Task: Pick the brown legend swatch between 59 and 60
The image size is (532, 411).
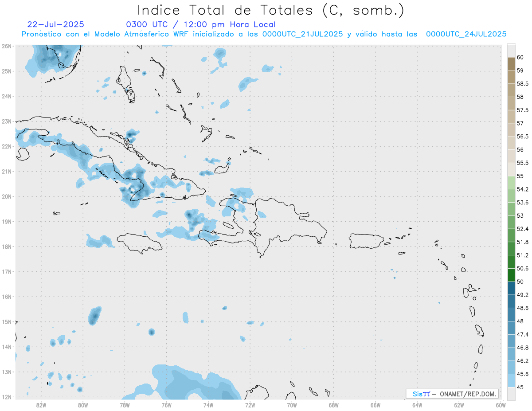Action: click(511, 64)
